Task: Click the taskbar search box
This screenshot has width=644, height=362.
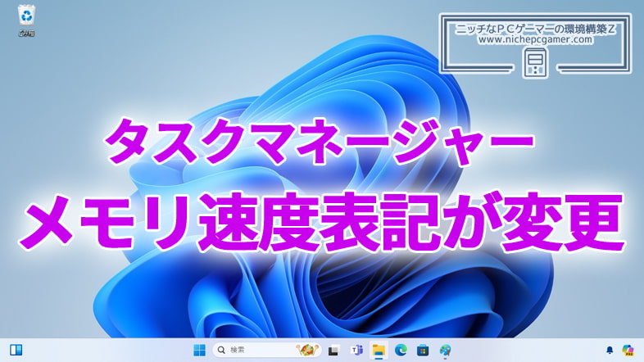Action: 266,350
